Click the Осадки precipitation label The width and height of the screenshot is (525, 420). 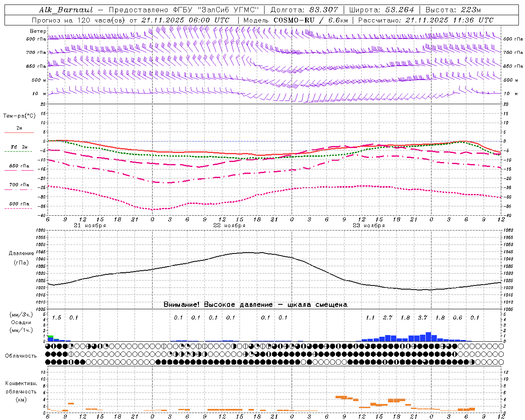21,322
